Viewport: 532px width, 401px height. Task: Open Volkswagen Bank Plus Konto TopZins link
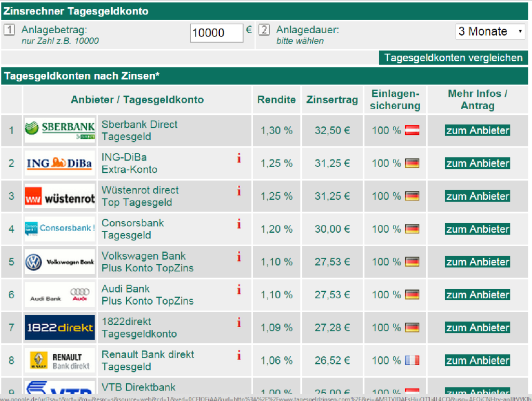[148, 262]
